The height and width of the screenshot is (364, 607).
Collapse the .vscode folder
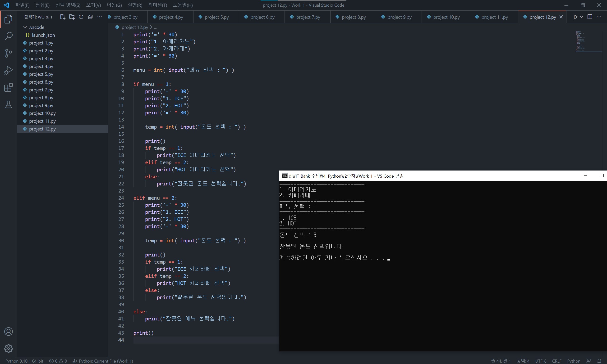click(x=25, y=27)
